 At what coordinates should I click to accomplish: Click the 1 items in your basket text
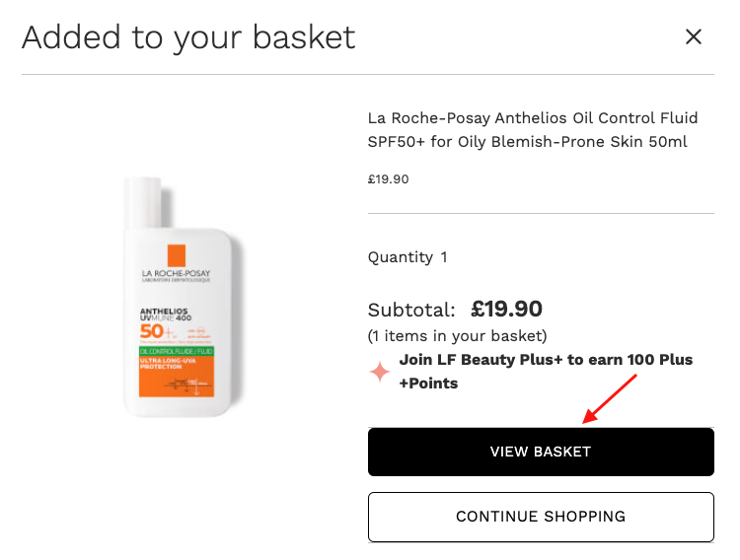tap(457, 336)
